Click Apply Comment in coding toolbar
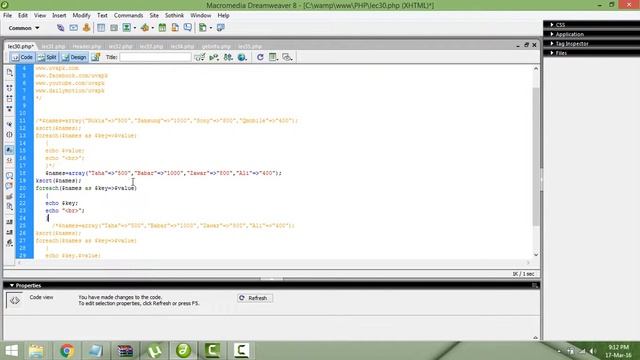The image size is (640, 360). [x=9, y=176]
